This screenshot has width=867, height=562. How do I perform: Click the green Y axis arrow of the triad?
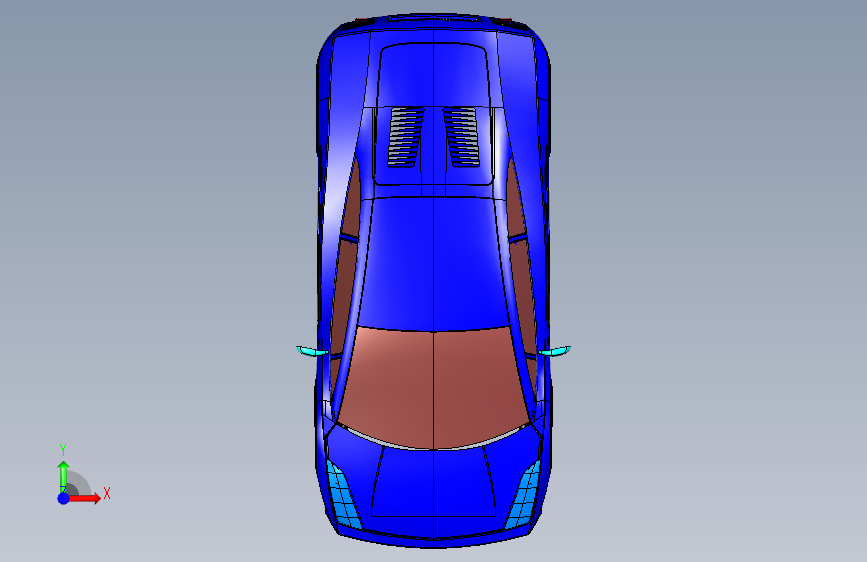(x=64, y=476)
